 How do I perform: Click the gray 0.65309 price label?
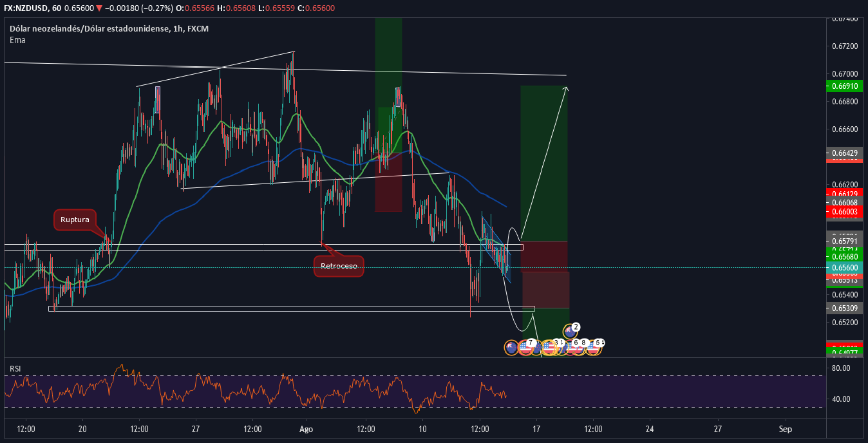[x=844, y=308]
